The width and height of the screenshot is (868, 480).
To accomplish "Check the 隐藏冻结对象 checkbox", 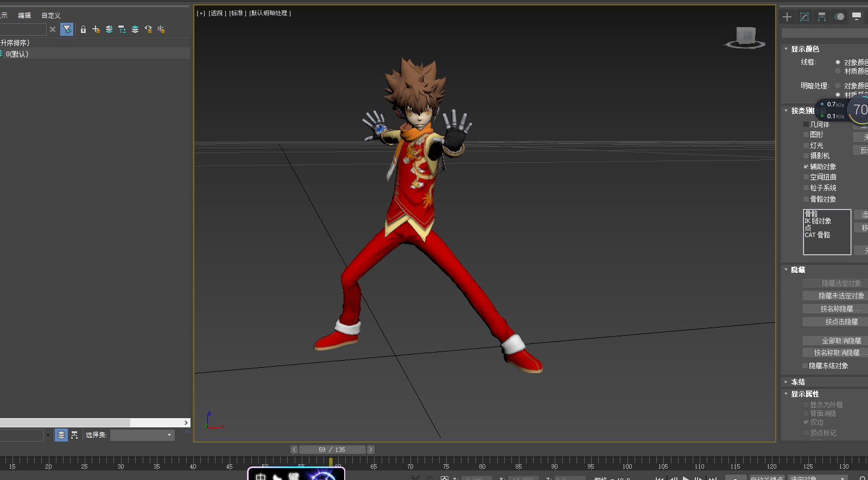I will click(805, 366).
